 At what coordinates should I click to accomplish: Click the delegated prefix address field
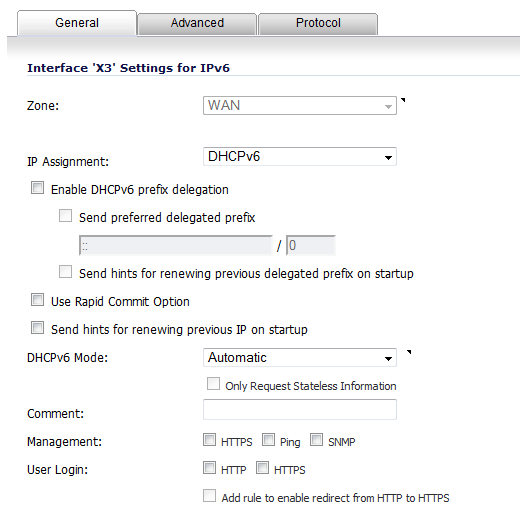pyautogui.click(x=176, y=246)
